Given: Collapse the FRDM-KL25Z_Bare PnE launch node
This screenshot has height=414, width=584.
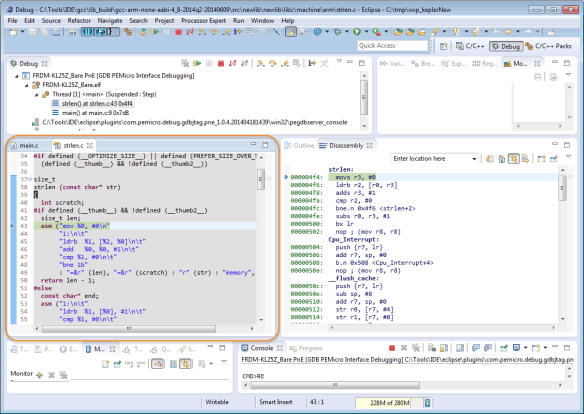Looking at the screenshot, I should tap(17, 76).
